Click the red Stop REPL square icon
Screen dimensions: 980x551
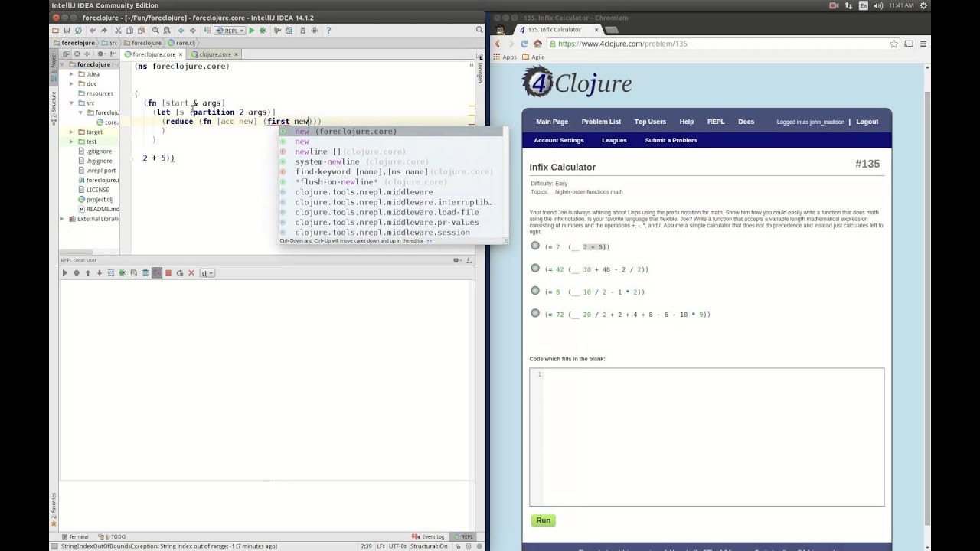point(168,273)
